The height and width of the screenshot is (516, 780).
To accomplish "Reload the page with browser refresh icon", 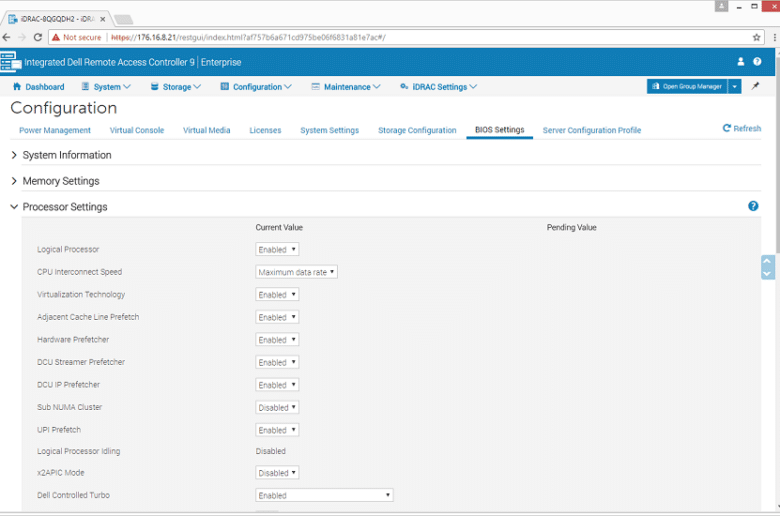I will click(x=38, y=37).
